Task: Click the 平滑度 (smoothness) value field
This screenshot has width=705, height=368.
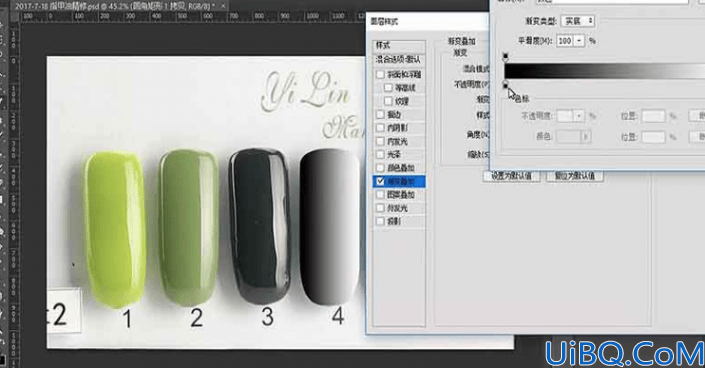Action: pyautogui.click(x=565, y=41)
